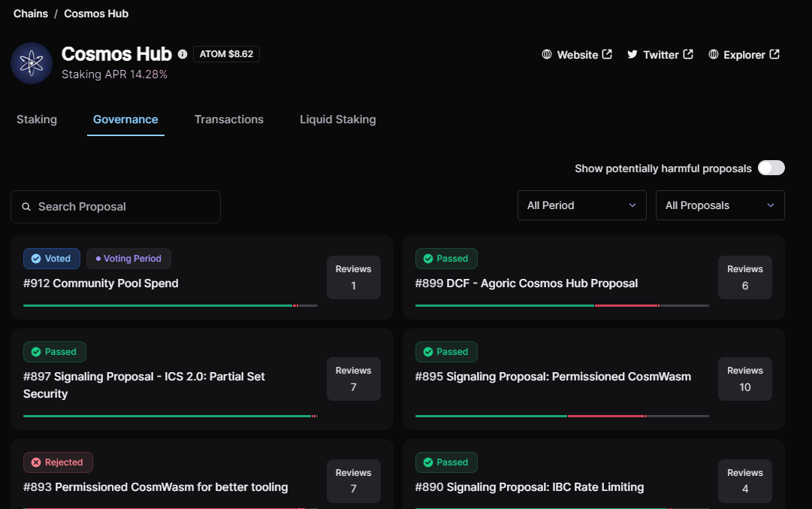
Task: Open Reviews 4 box on #890
Action: (x=744, y=481)
